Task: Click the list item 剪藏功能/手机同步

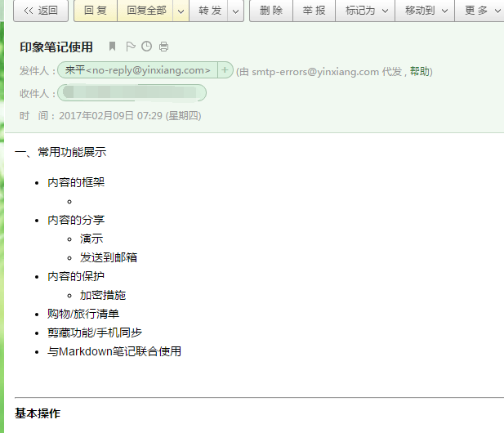Action: pos(95,333)
